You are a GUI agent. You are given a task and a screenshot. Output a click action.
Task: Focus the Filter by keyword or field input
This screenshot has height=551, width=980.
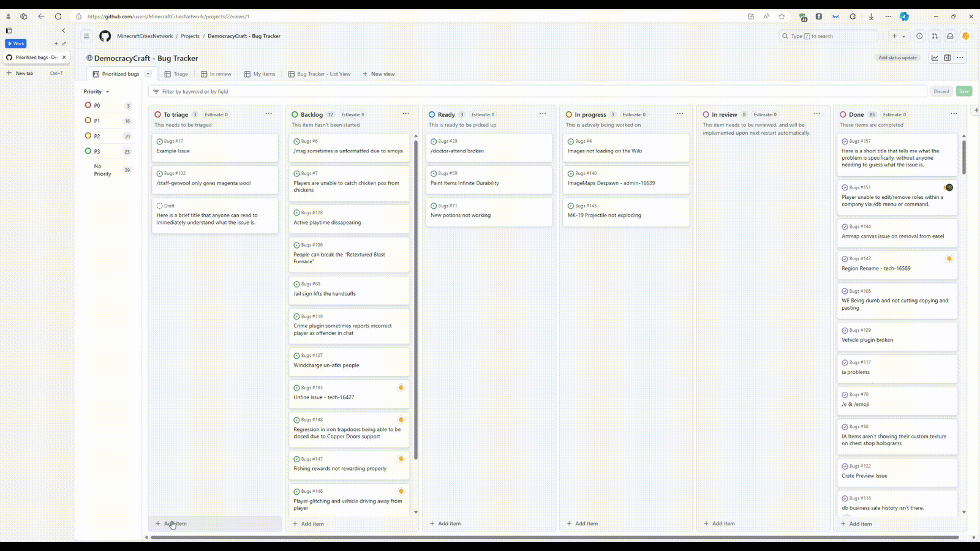click(538, 91)
